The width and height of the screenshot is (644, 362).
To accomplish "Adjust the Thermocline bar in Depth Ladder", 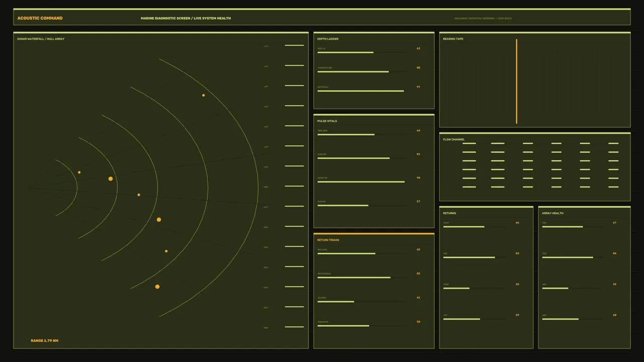I will coord(362,72).
